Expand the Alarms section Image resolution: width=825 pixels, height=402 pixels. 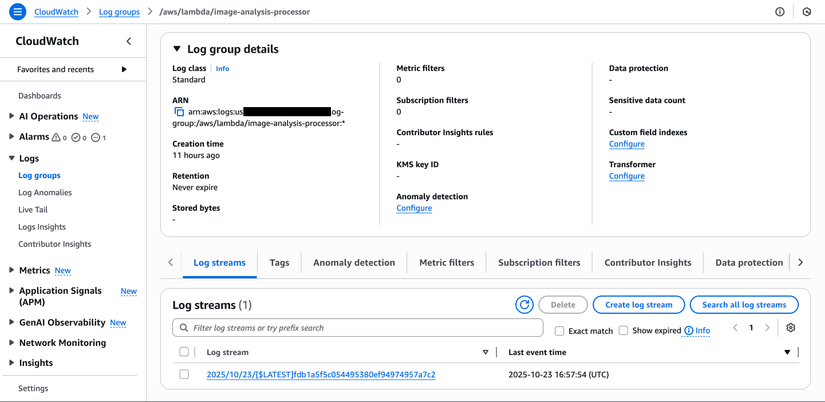(12, 136)
